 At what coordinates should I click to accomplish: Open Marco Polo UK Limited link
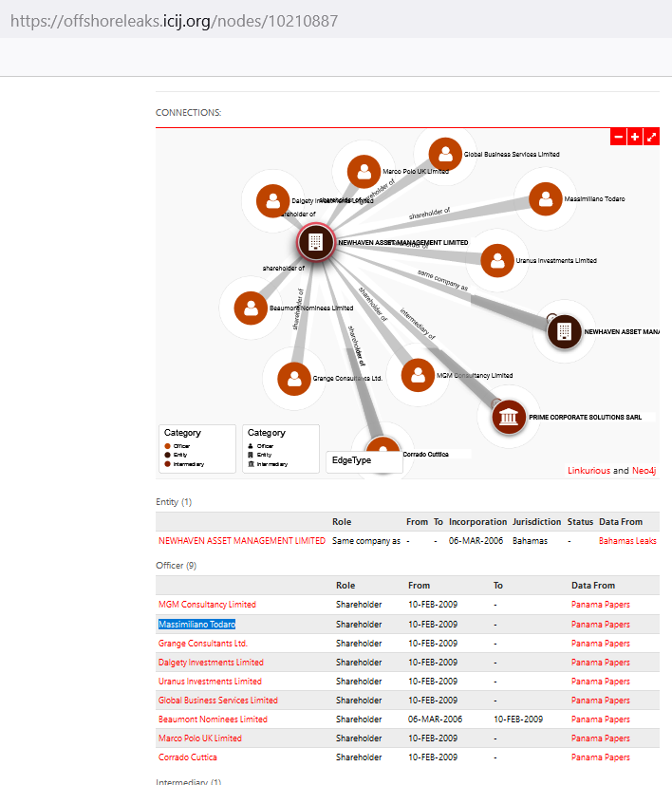pos(200,738)
